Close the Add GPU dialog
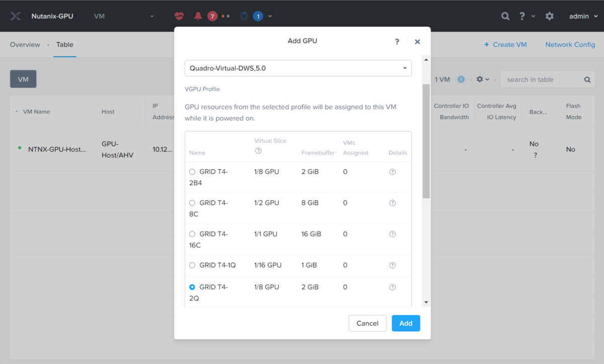The width and height of the screenshot is (604, 364). point(417,42)
